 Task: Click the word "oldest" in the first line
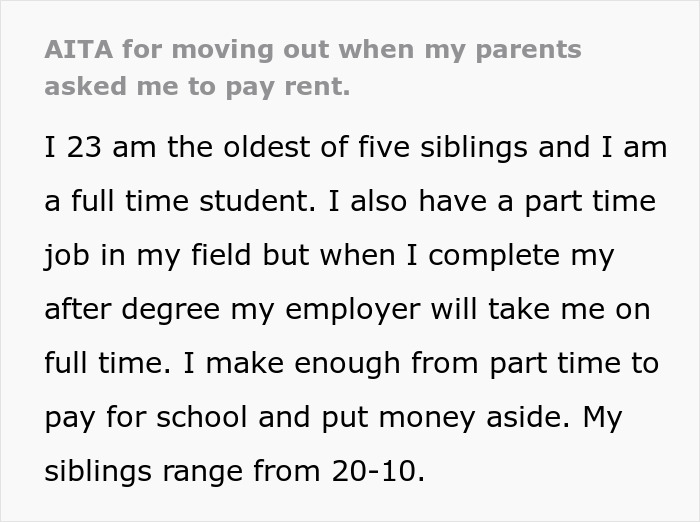point(267,147)
